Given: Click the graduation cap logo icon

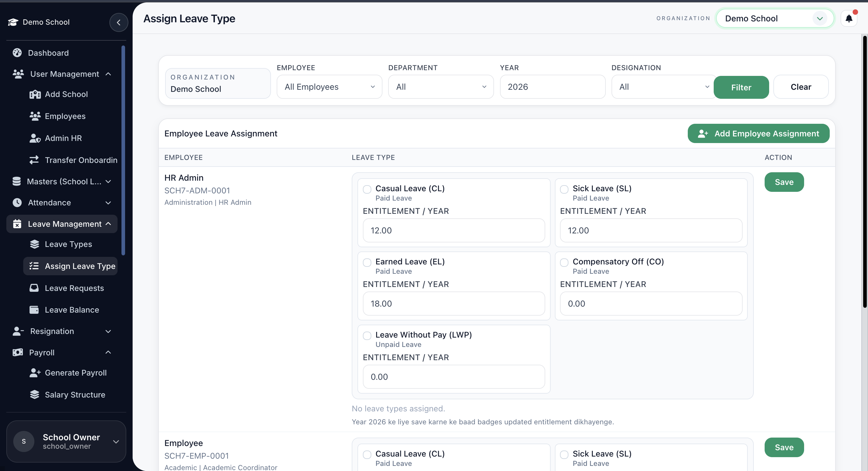Looking at the screenshot, I should click(13, 22).
